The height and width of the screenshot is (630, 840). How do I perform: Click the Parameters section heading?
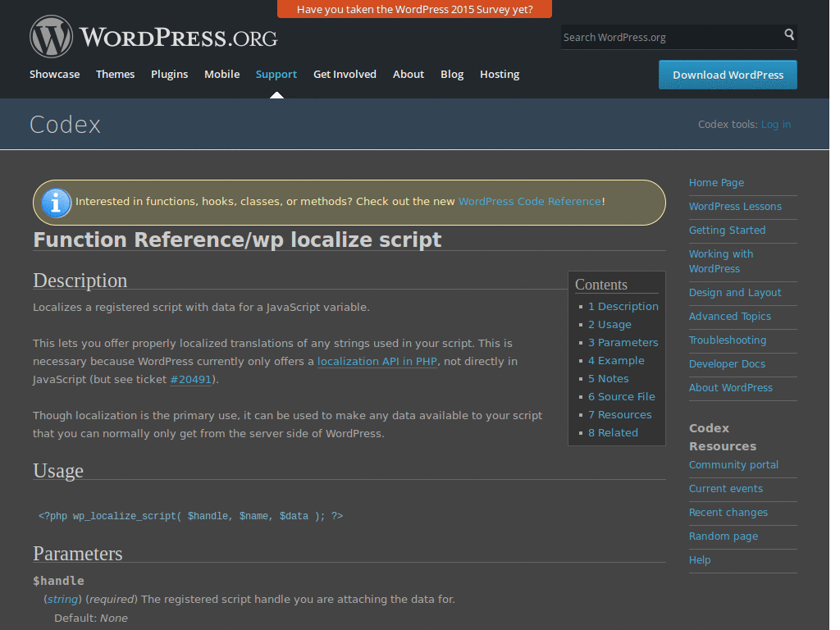(x=78, y=554)
